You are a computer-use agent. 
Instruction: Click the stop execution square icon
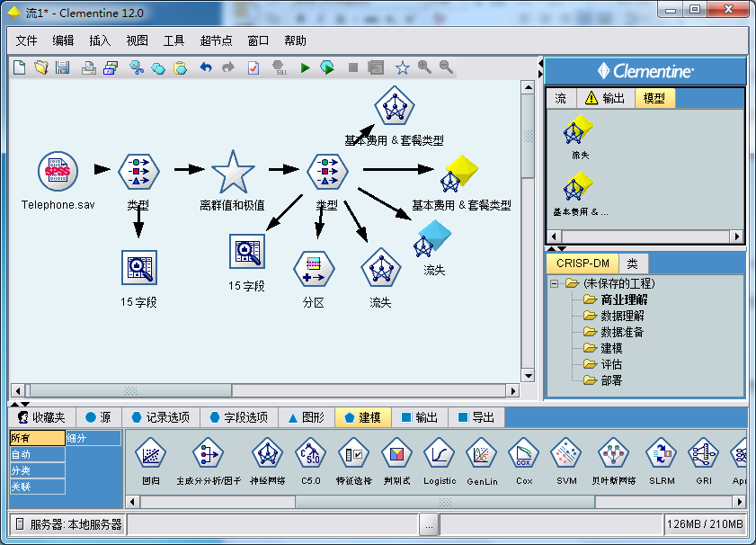click(x=353, y=68)
